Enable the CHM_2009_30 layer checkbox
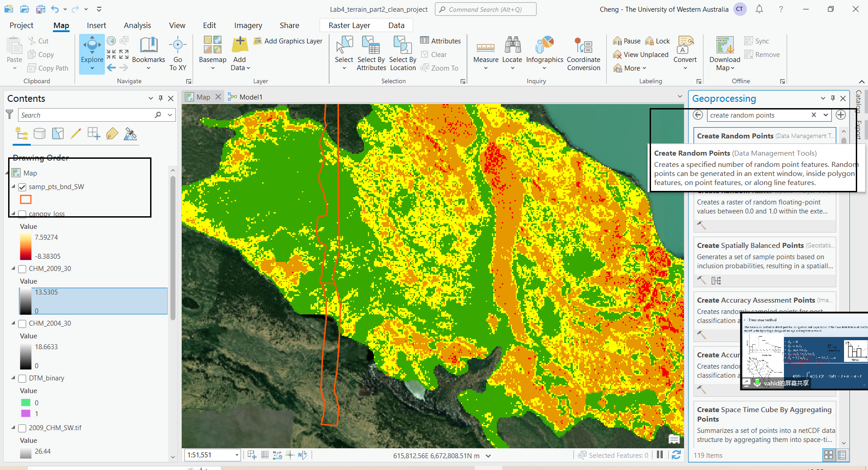868x470 pixels. pyautogui.click(x=22, y=269)
